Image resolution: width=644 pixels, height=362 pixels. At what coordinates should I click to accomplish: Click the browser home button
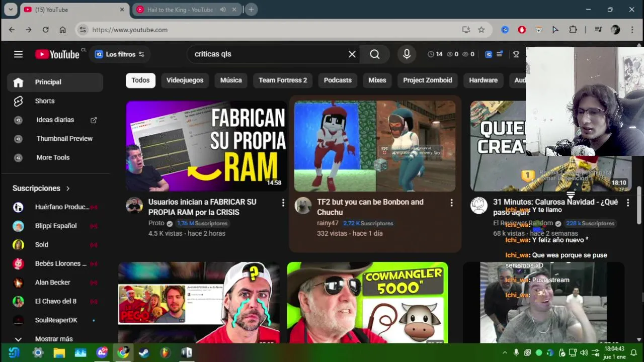pos(62,30)
